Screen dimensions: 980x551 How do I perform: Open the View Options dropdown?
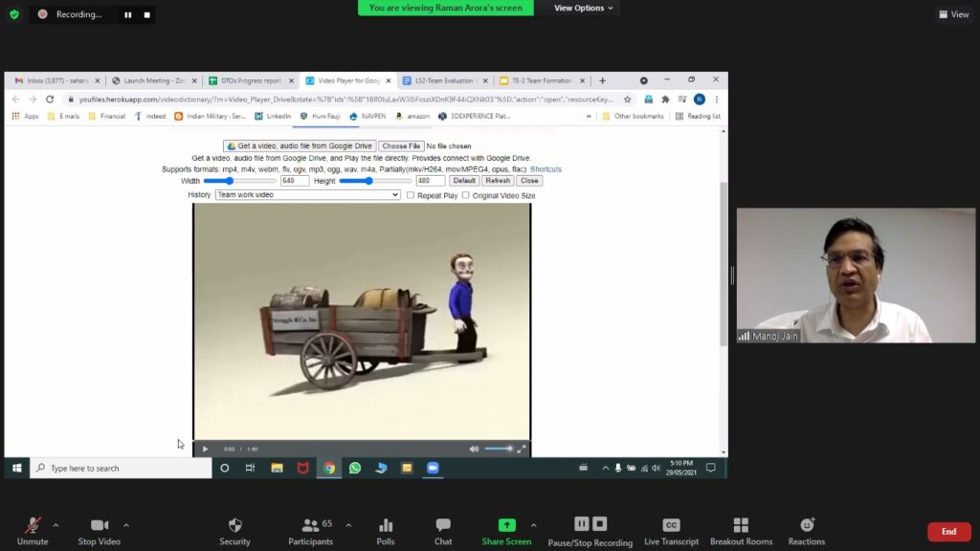coord(584,8)
